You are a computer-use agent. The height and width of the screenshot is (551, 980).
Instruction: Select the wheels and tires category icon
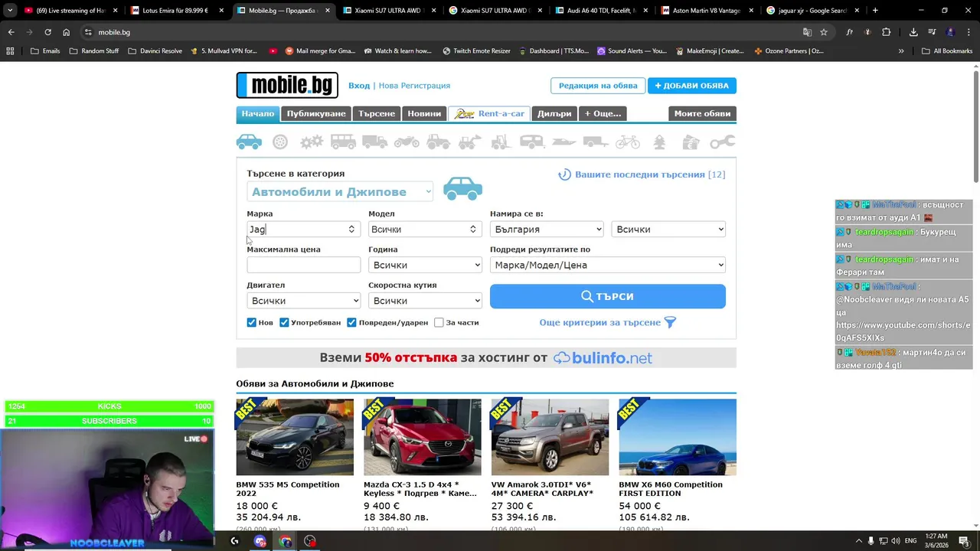pyautogui.click(x=280, y=142)
